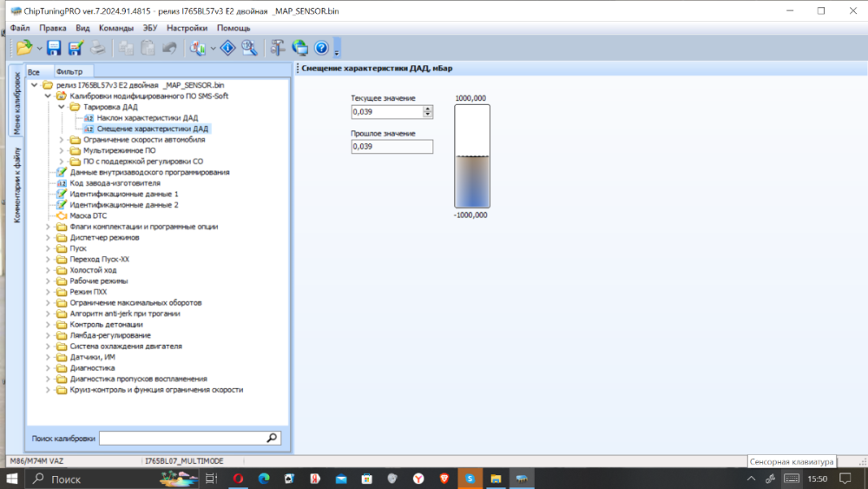Expand Ограничение скорости автомобиля folder
This screenshot has width=868, height=489.
coord(62,140)
